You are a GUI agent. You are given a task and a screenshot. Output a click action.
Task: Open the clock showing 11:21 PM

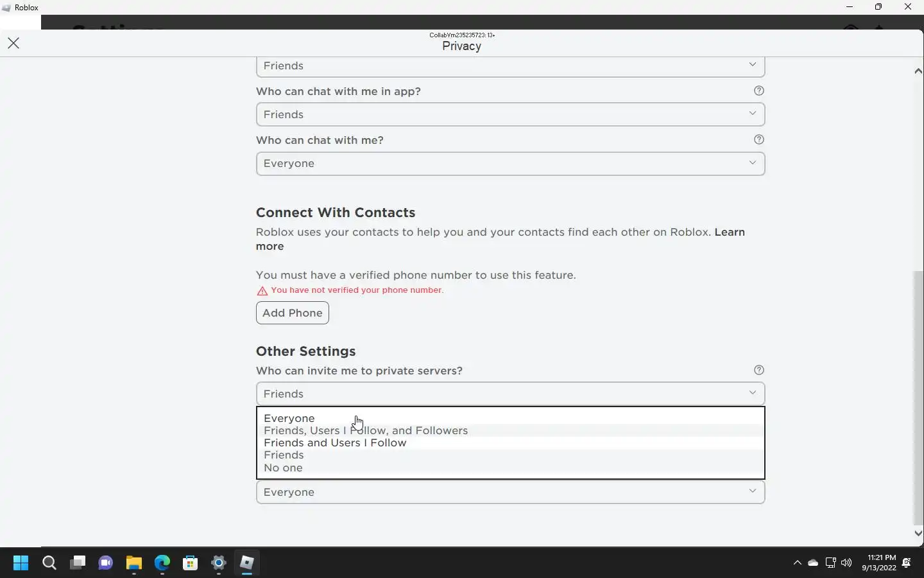[x=879, y=563]
